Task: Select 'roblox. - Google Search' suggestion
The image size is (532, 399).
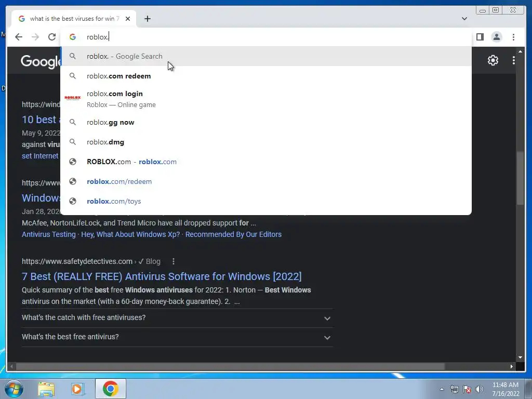Action: click(266, 56)
